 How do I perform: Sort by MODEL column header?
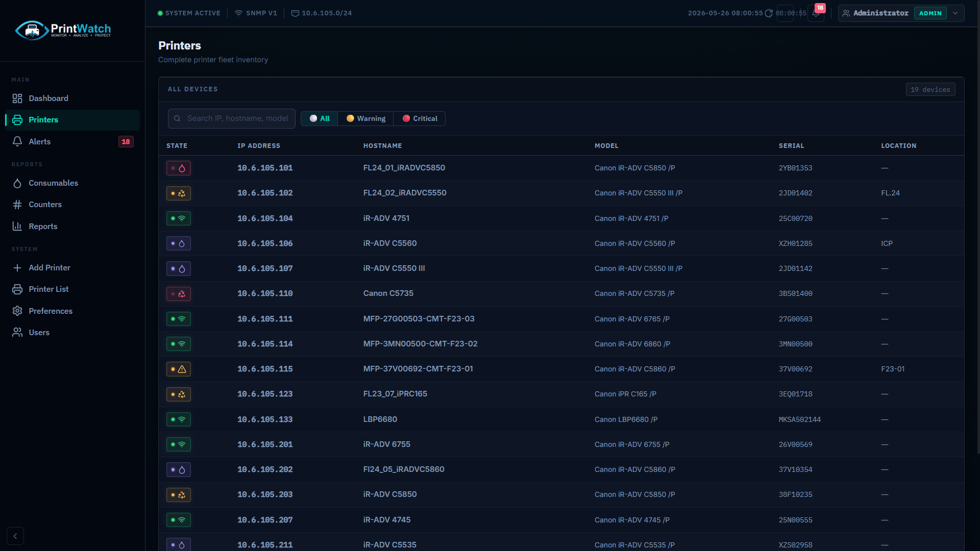(606, 146)
